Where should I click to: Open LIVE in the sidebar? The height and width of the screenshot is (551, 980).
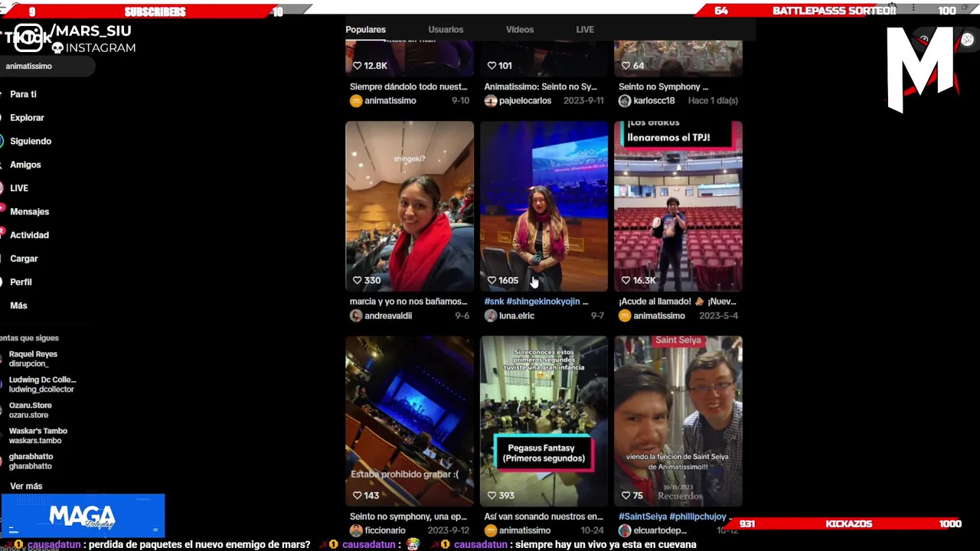pyautogui.click(x=19, y=188)
